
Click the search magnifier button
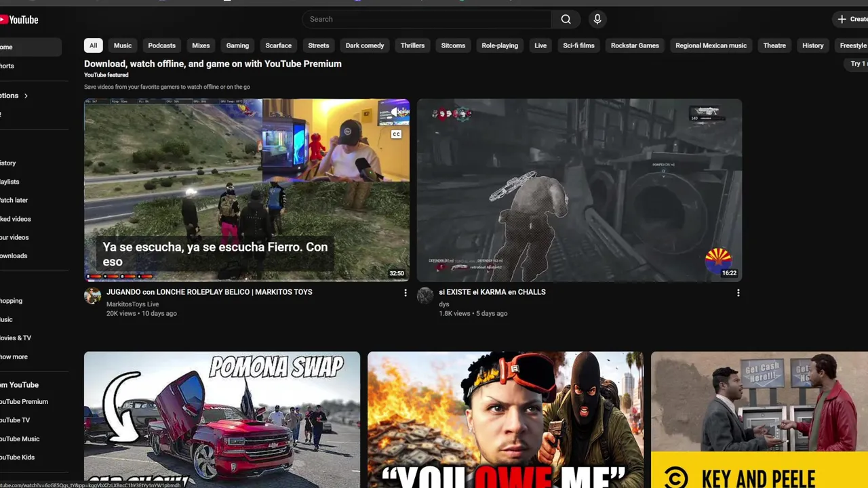click(x=566, y=19)
